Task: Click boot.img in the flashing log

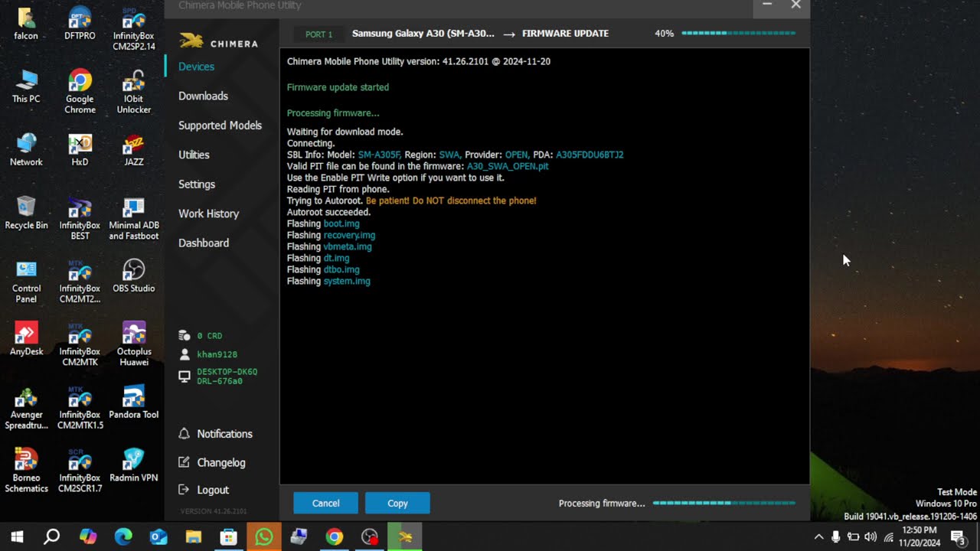Action: pos(341,223)
